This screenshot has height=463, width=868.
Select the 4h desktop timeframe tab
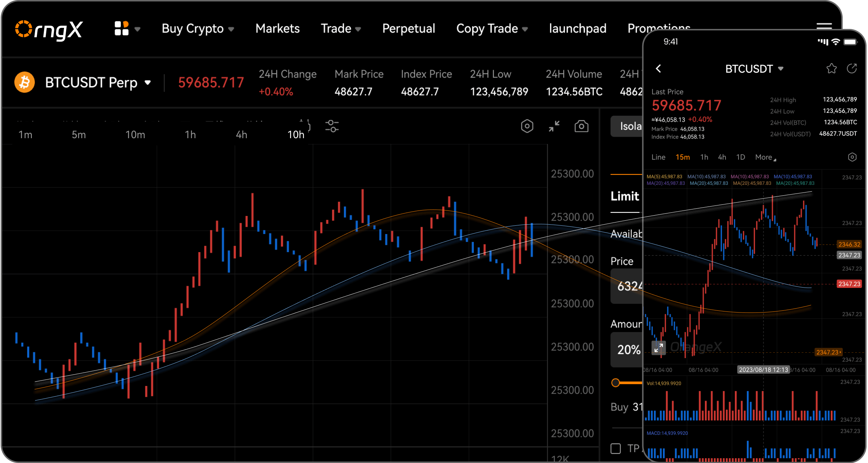(x=241, y=135)
